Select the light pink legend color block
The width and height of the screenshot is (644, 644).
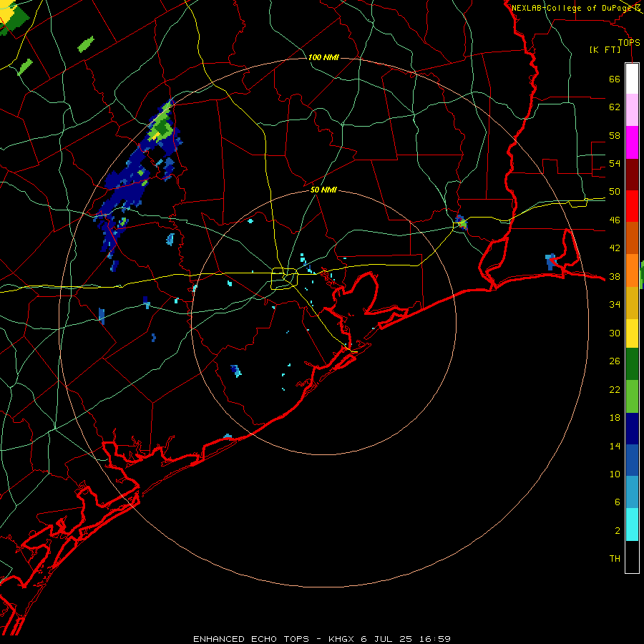(632, 110)
